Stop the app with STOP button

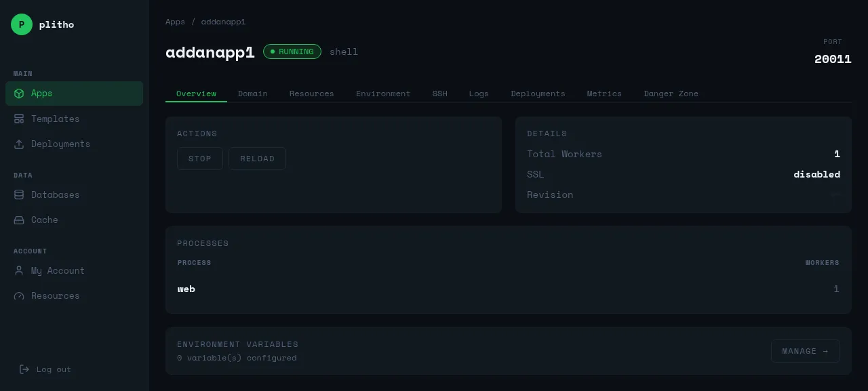[200, 159]
